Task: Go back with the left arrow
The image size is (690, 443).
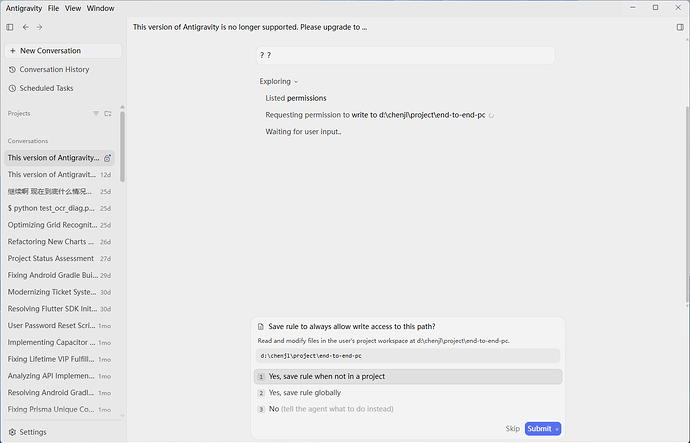Action: [26, 27]
